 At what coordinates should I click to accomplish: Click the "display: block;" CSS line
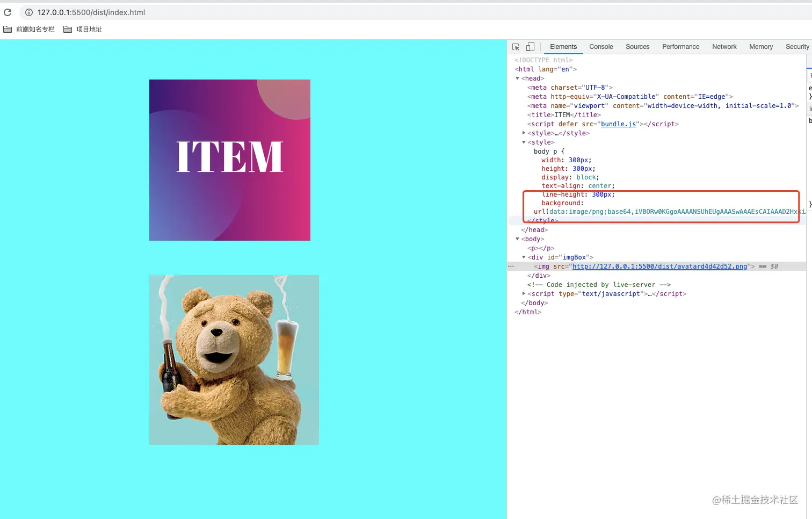[570, 177]
